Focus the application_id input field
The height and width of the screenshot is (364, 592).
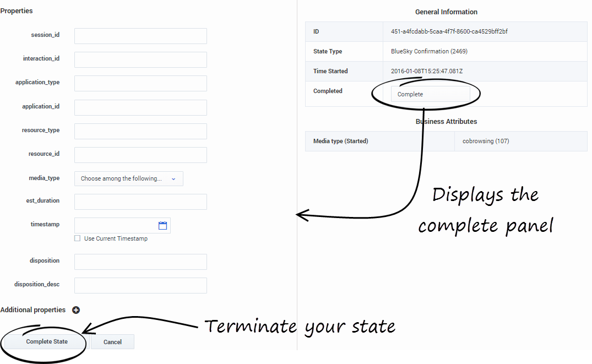coord(140,107)
